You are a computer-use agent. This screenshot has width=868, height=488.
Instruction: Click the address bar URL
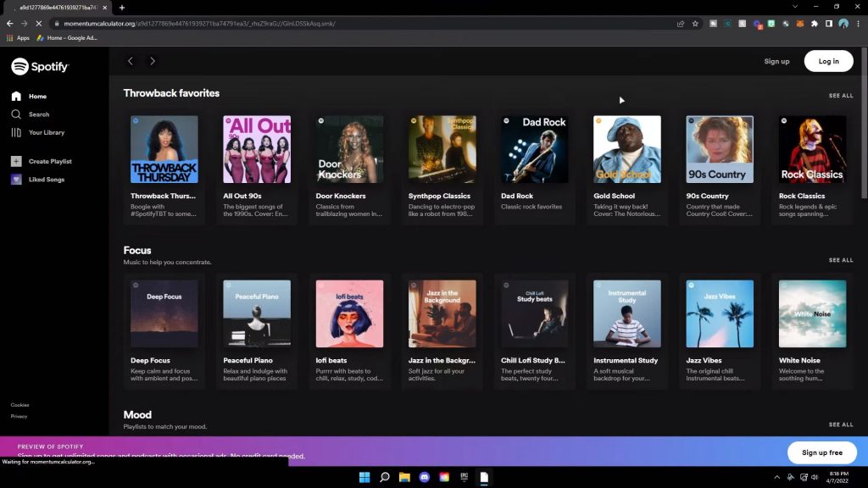tap(199, 24)
